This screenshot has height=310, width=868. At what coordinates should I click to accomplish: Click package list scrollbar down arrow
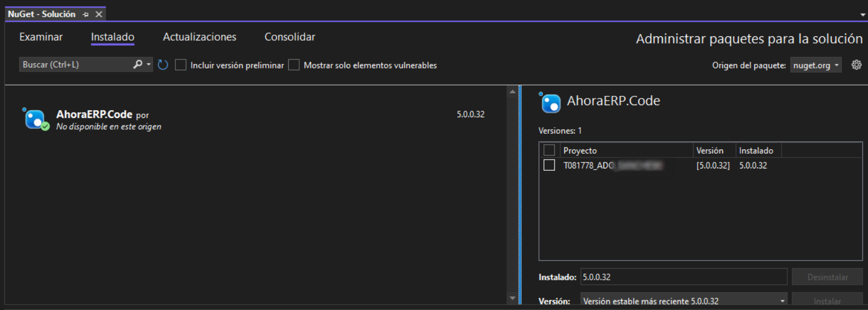click(513, 298)
